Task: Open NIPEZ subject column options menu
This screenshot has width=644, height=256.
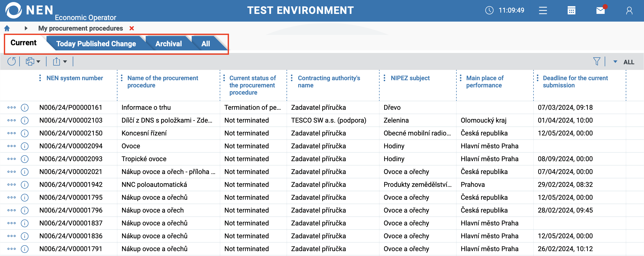Action: point(384,78)
